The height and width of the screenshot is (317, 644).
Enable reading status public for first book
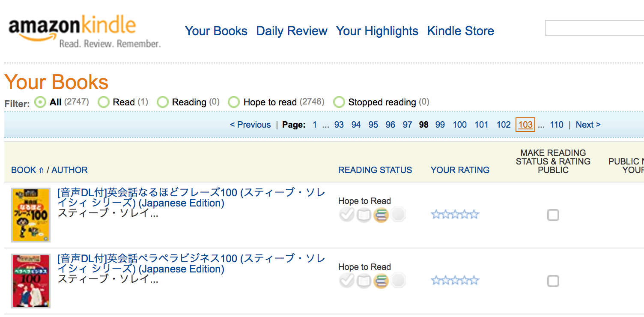point(553,215)
